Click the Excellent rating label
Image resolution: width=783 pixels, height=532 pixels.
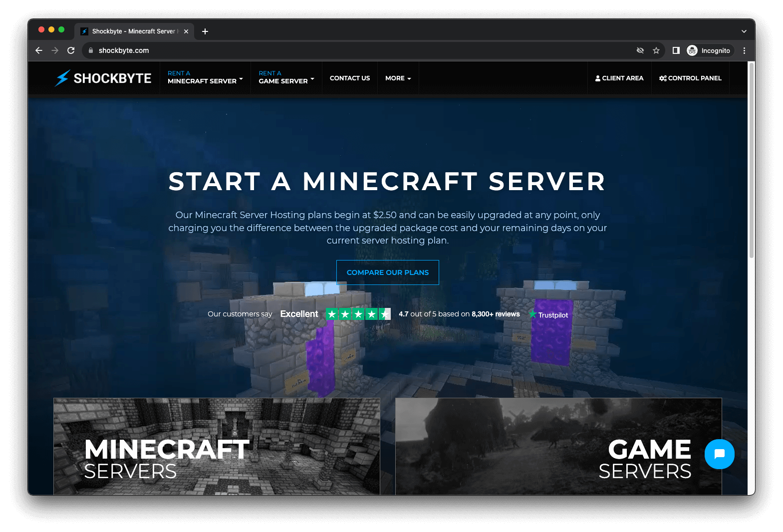click(x=299, y=314)
